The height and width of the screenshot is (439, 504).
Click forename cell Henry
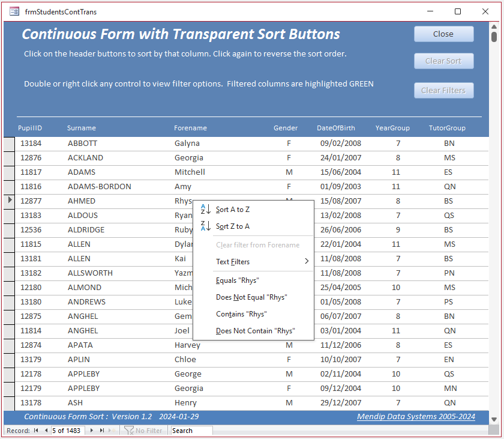185,402
